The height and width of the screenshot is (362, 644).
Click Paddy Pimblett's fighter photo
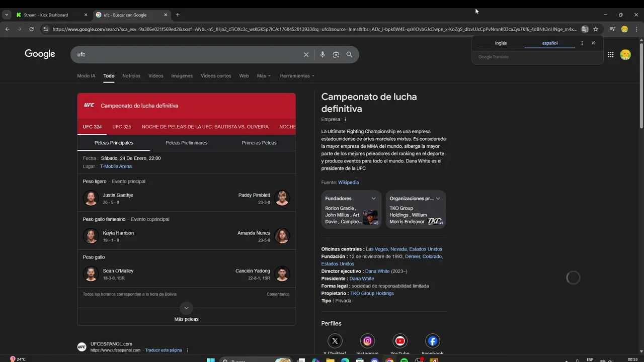282,198
